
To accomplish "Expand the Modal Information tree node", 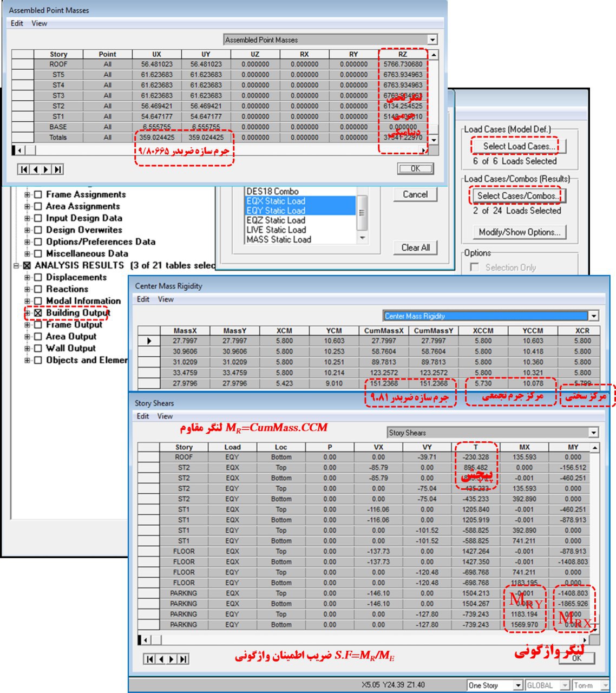I will pyautogui.click(x=27, y=301).
